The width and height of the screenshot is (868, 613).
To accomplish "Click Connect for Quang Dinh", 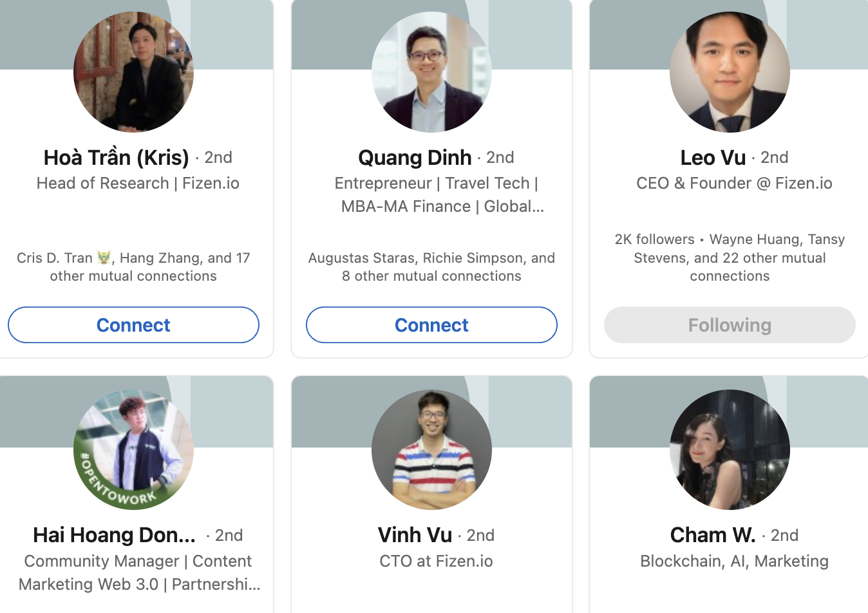I will point(431,325).
